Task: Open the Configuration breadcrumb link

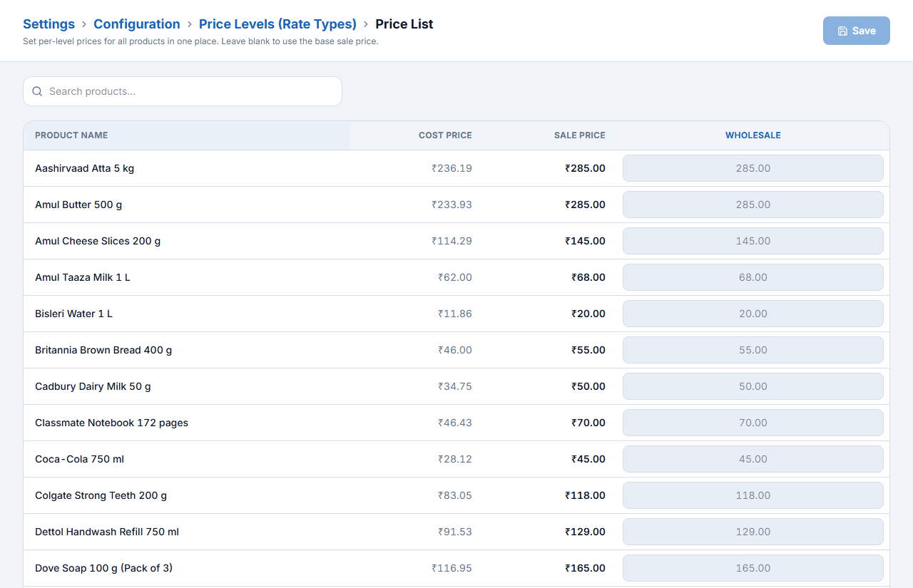Action: click(137, 24)
